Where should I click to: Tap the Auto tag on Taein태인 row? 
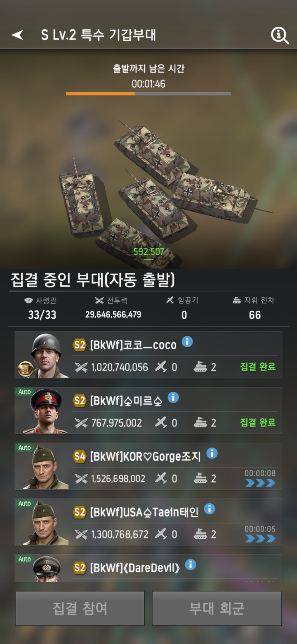click(x=24, y=503)
